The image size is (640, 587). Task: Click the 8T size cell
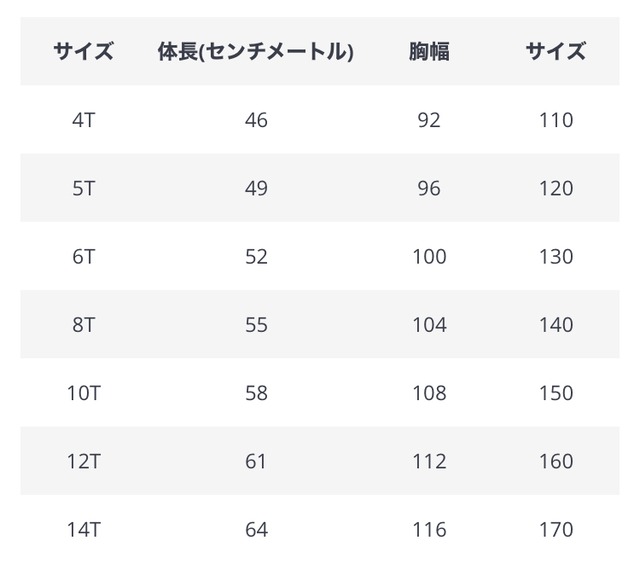pos(84,325)
